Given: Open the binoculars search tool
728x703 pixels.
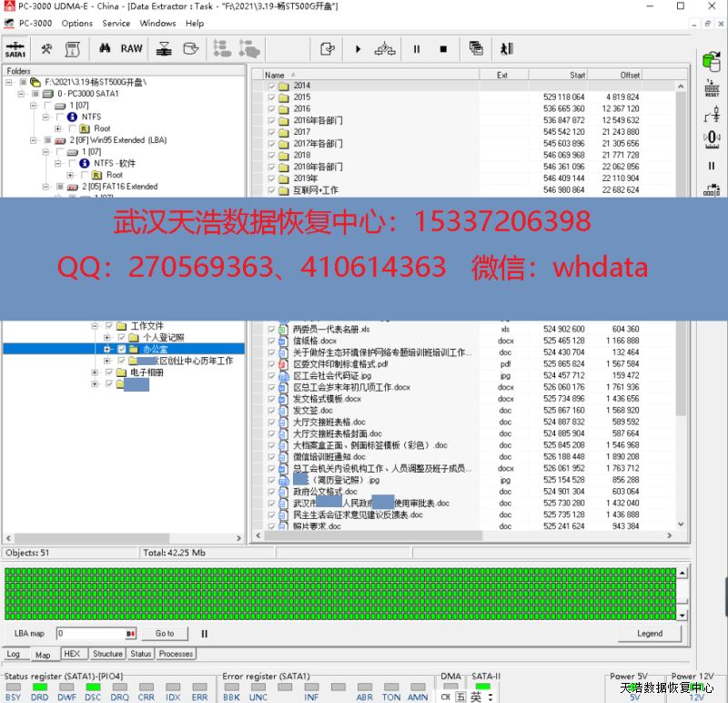Looking at the screenshot, I should tap(106, 49).
